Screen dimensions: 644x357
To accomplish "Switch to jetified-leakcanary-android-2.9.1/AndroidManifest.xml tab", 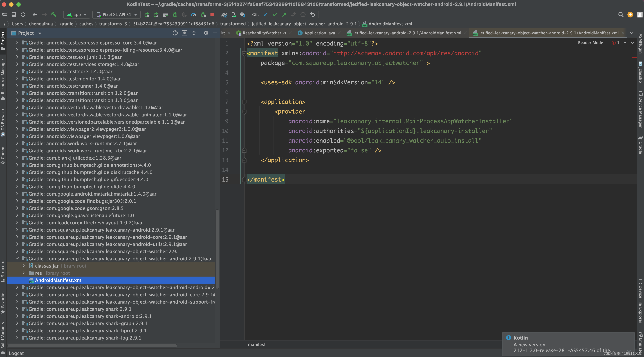I will tap(407, 33).
